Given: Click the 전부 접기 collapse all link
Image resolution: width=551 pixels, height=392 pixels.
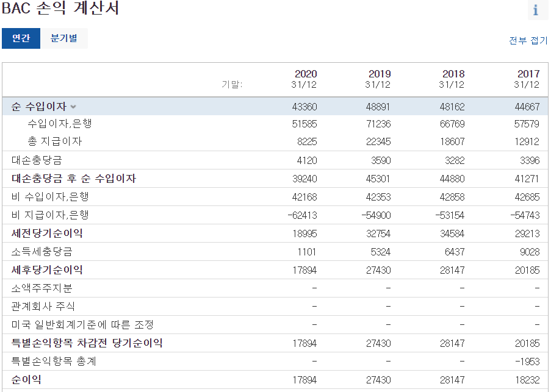Looking at the screenshot, I should point(528,41).
